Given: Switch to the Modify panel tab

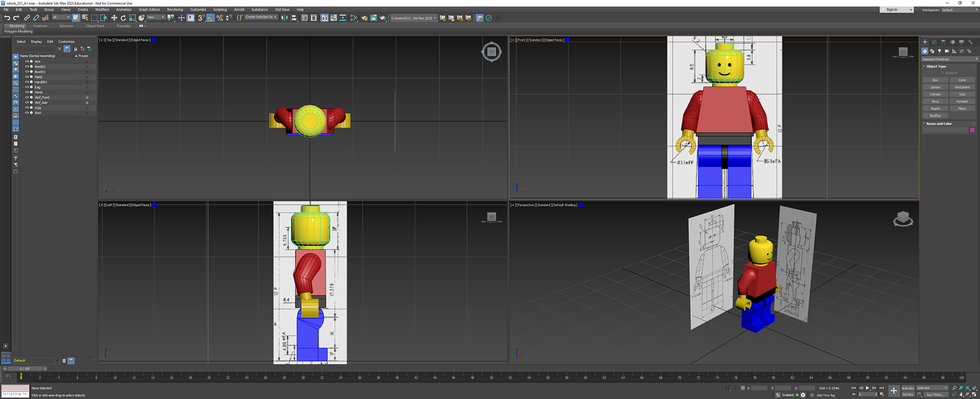Looking at the screenshot, I should 934,42.
